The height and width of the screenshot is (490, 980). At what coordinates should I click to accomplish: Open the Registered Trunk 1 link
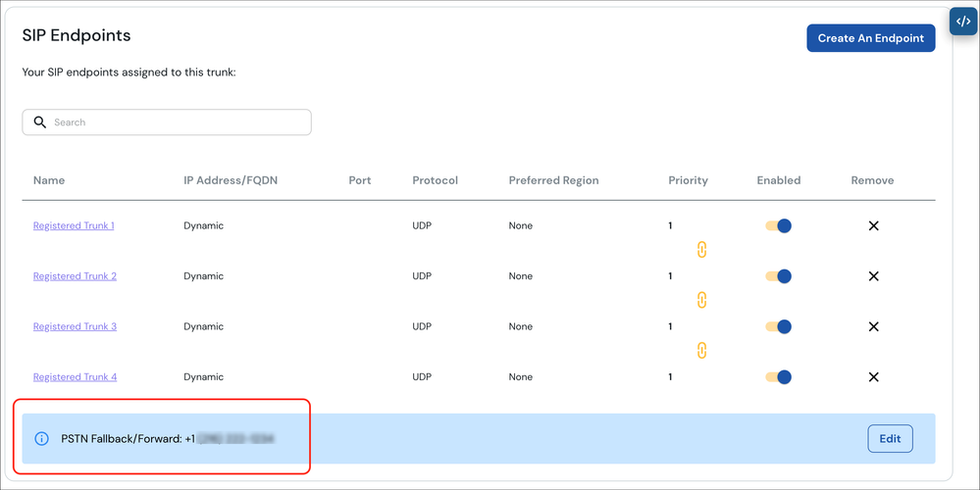[74, 226]
